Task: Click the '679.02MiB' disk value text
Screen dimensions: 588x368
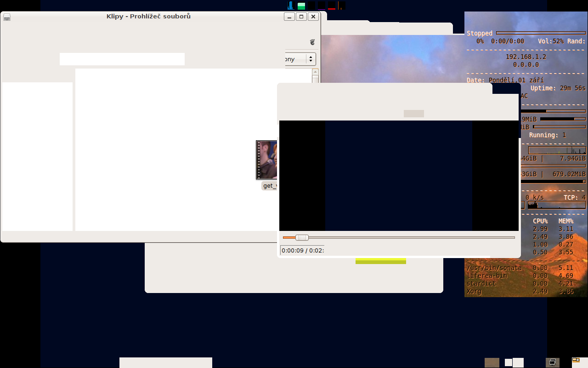Action: [569, 174]
